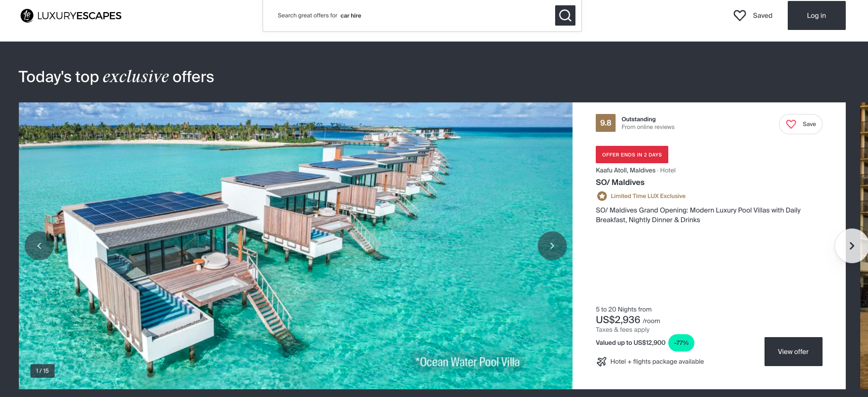
Task: Click the Hotel + flights package available text
Action: click(x=657, y=361)
